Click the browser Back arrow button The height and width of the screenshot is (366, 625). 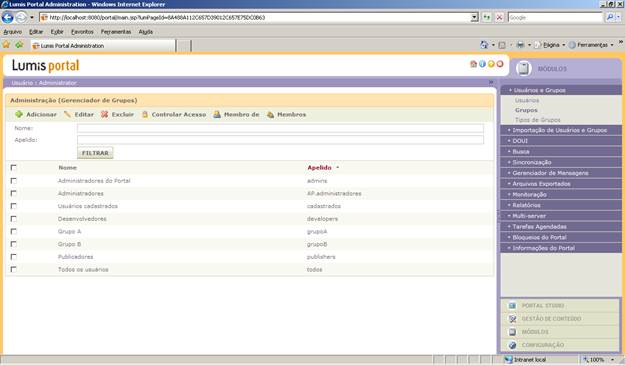coord(8,18)
